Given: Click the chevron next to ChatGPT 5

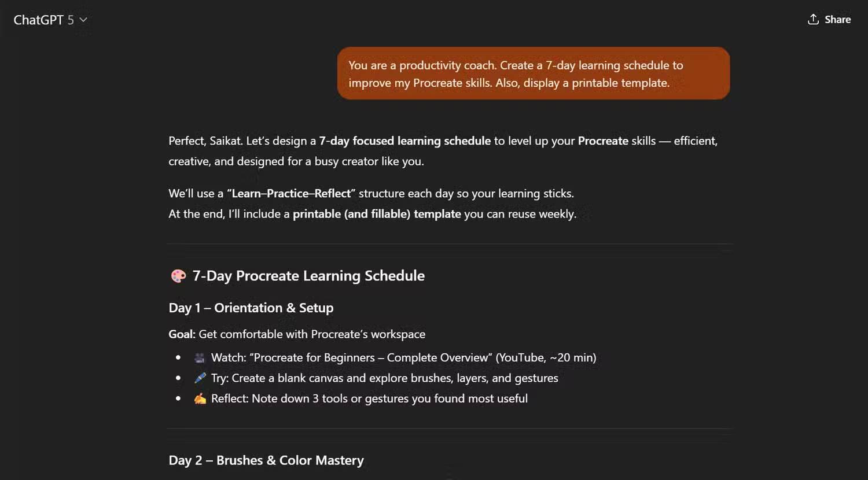Looking at the screenshot, I should pos(83,20).
